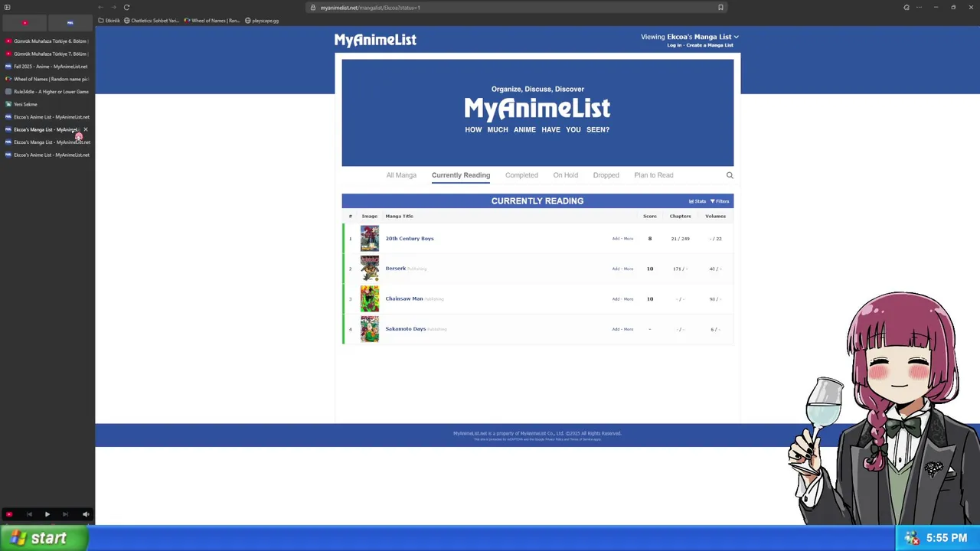Open the Chainsaw Man title link
Viewport: 980px width, 551px height.
(x=404, y=298)
